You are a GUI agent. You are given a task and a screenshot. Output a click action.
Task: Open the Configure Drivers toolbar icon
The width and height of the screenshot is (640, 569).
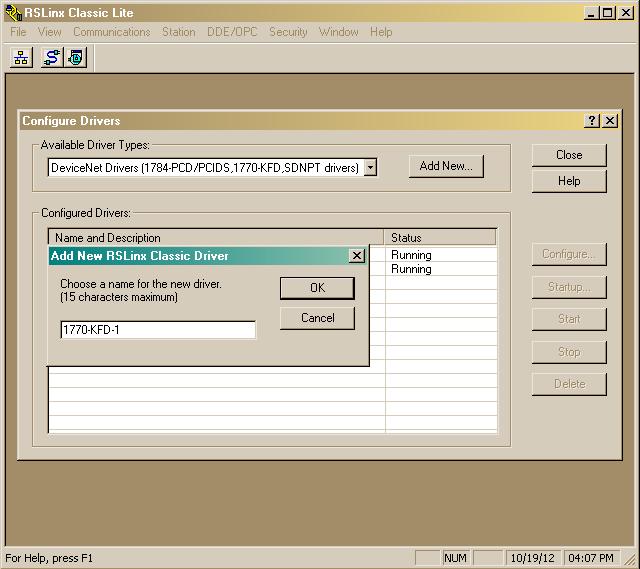pos(52,57)
